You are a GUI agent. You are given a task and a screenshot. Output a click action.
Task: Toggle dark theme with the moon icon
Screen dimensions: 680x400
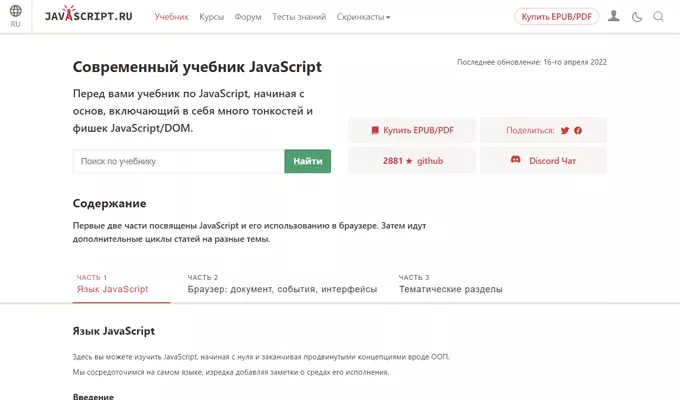pyautogui.click(x=637, y=17)
